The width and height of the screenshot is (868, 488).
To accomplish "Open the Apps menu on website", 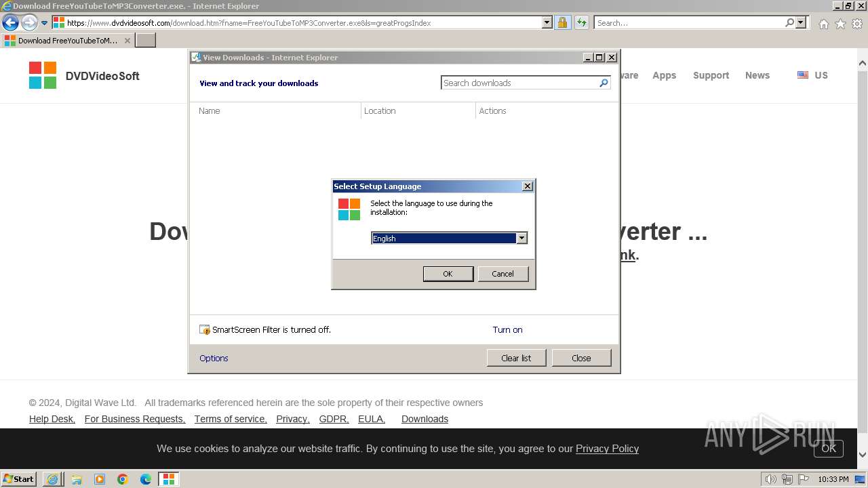I will coord(664,75).
